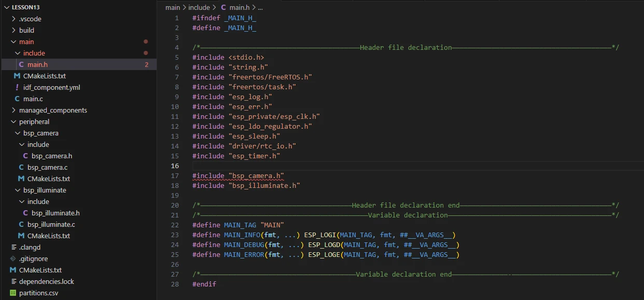Click line number 16 in the gutter

coord(175,166)
